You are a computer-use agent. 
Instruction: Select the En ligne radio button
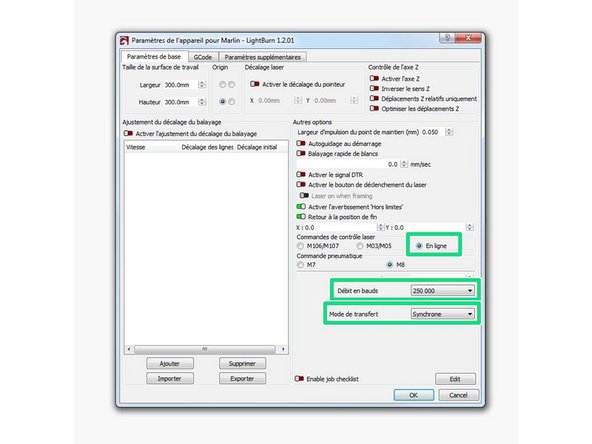tap(419, 246)
